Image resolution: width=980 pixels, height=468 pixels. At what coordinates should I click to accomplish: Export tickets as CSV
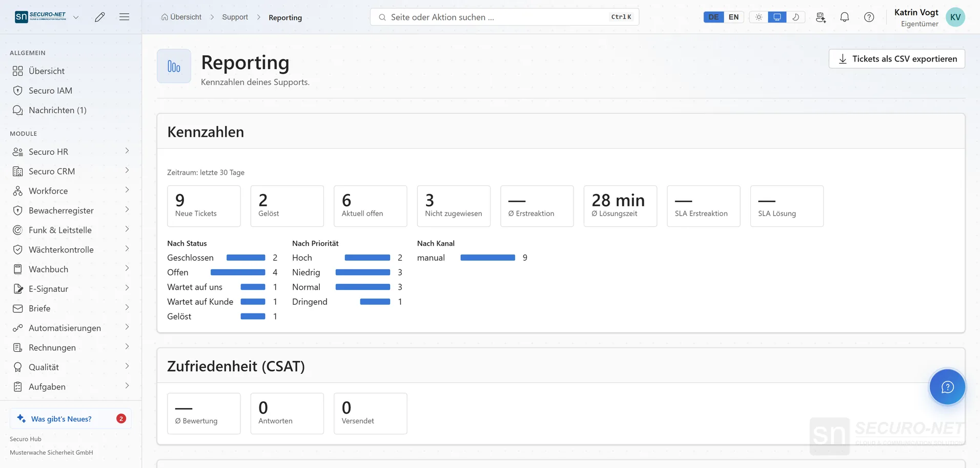(896, 59)
